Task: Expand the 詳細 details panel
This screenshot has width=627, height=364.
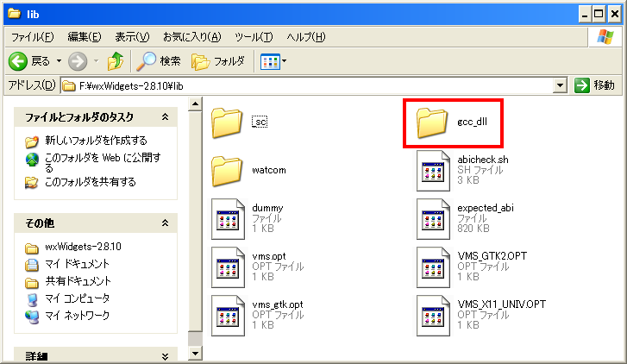Action: pyautogui.click(x=165, y=356)
